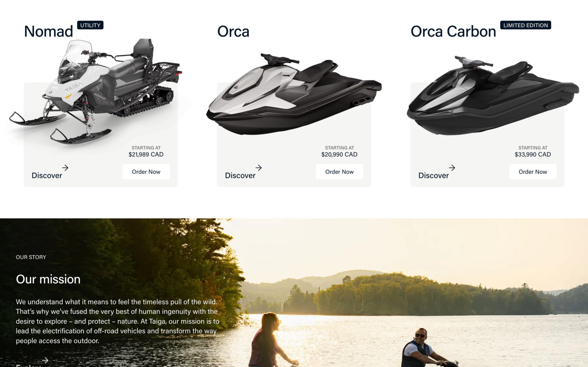Image resolution: width=588 pixels, height=367 pixels.
Task: Click the arrow icon above Explore
Action: 45,360
